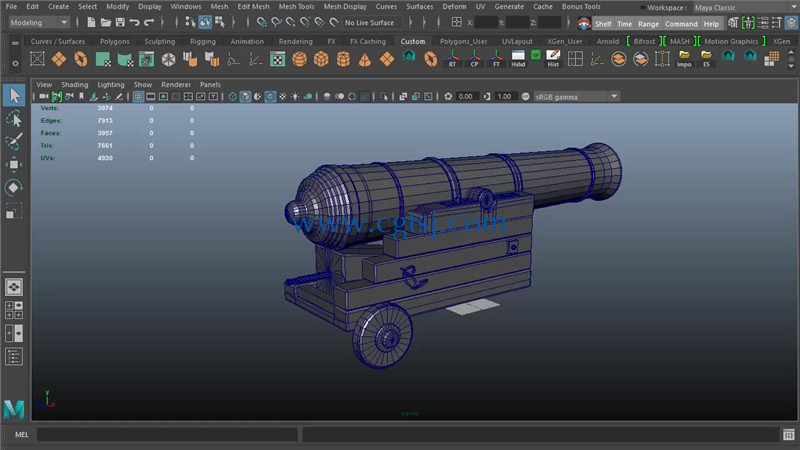Open the Modeling menu set dropdown
This screenshot has width=800, height=450.
39,22
